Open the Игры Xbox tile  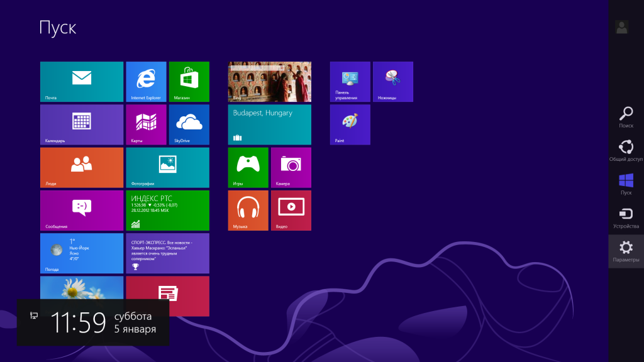tap(248, 167)
